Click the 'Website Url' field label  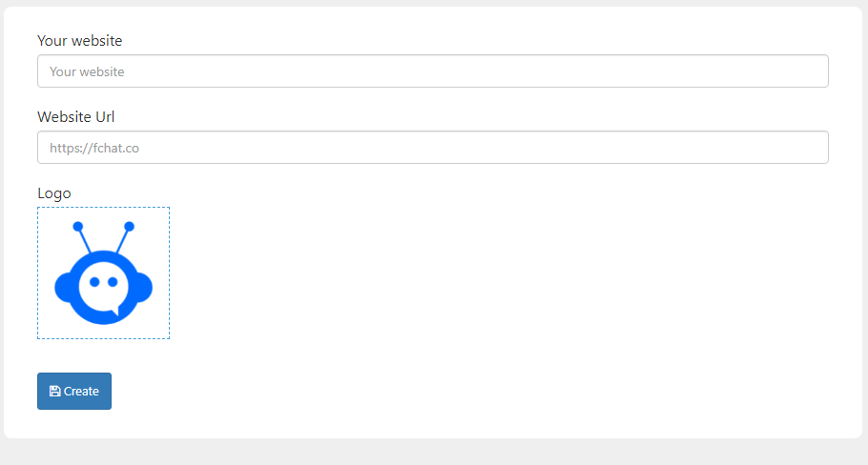coord(76,116)
